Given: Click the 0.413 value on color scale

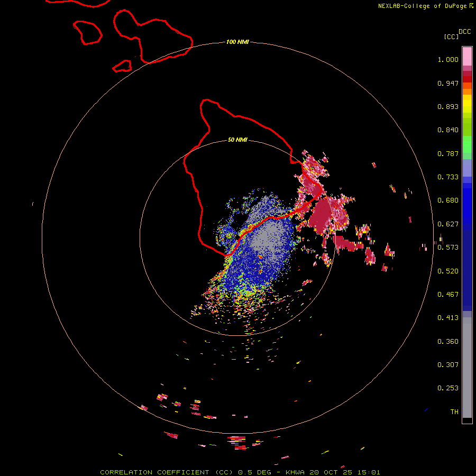Looking at the screenshot, I should pyautogui.click(x=448, y=318).
